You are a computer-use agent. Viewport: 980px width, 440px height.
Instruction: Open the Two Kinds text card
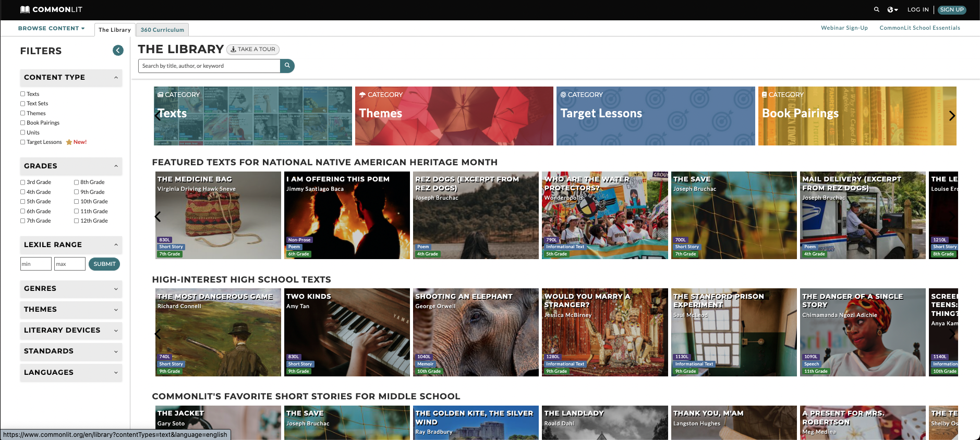[347, 333]
